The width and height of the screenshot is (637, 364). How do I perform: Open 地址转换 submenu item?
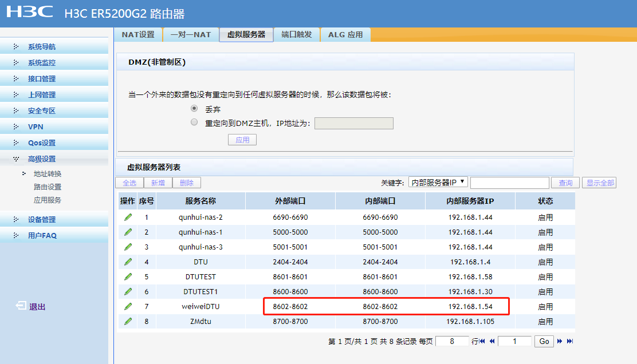[x=48, y=173]
